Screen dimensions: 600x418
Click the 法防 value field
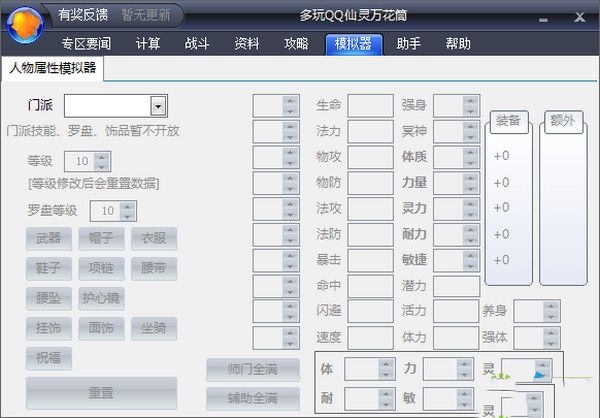tap(370, 234)
